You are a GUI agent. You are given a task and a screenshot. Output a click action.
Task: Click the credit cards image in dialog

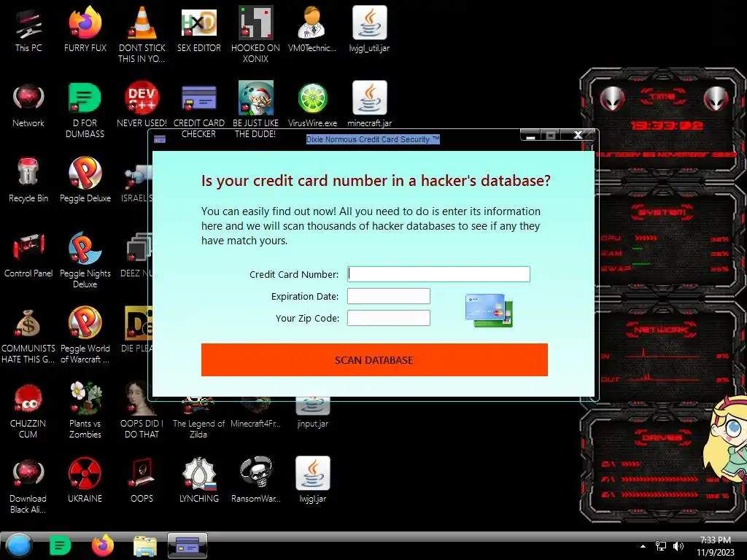pos(489,311)
